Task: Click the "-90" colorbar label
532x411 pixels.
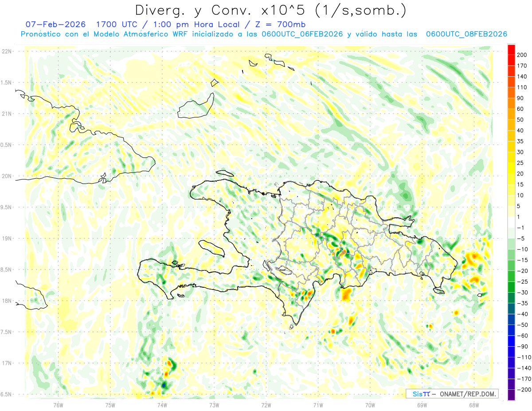Action: click(x=523, y=346)
